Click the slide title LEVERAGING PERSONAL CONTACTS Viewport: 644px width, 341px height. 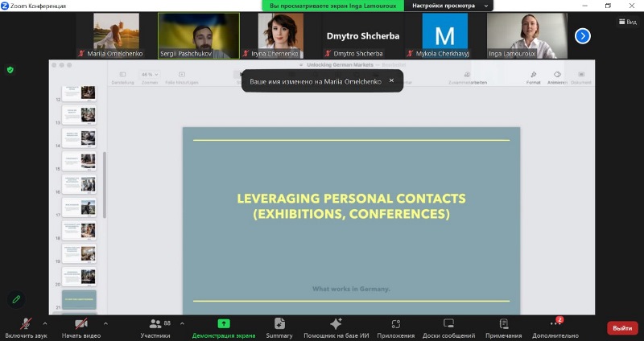click(352, 206)
